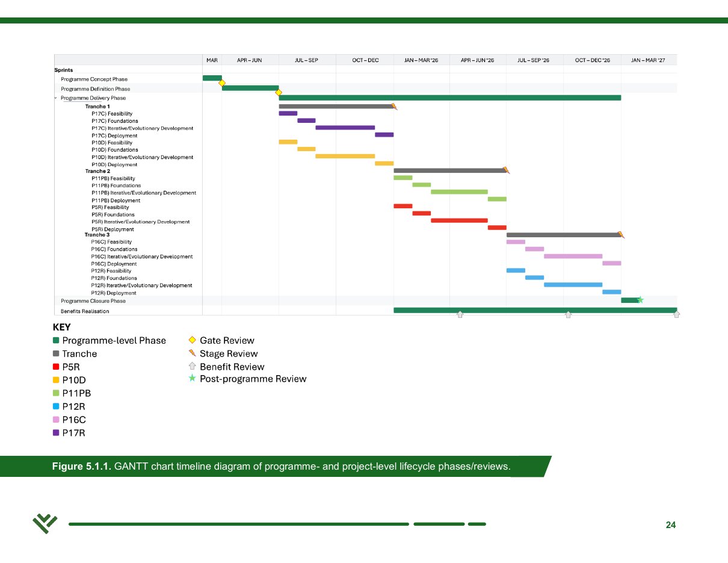
Task: Select the Tranche 1 row label
Action: (97, 107)
